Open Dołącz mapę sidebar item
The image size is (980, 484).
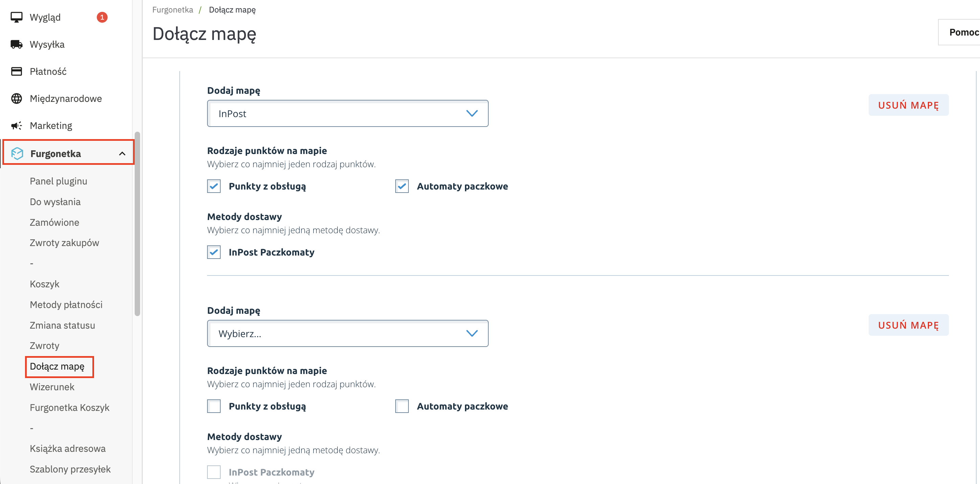(x=57, y=367)
